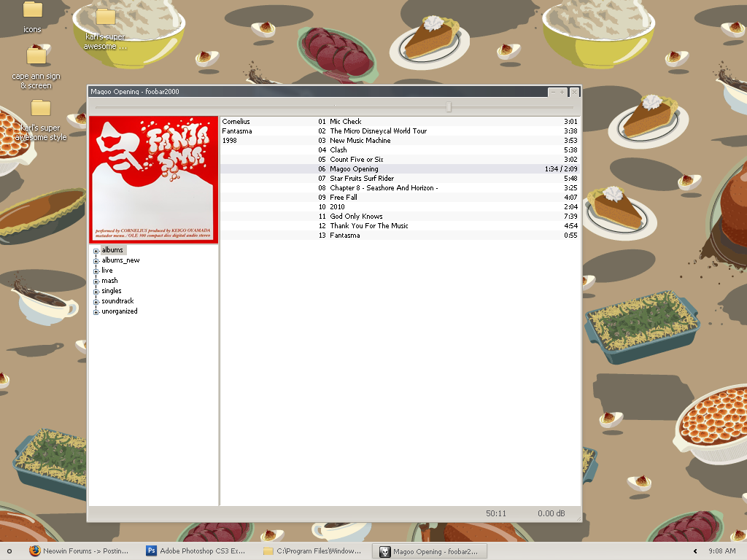Image resolution: width=747 pixels, height=560 pixels.
Task: Open cape ann sign & screen folder
Action: [x=36, y=66]
